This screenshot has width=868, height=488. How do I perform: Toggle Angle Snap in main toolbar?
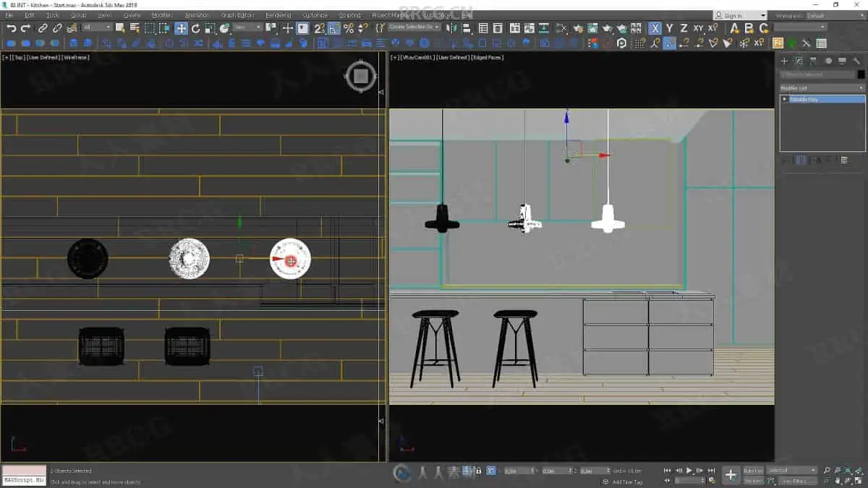[x=333, y=28]
